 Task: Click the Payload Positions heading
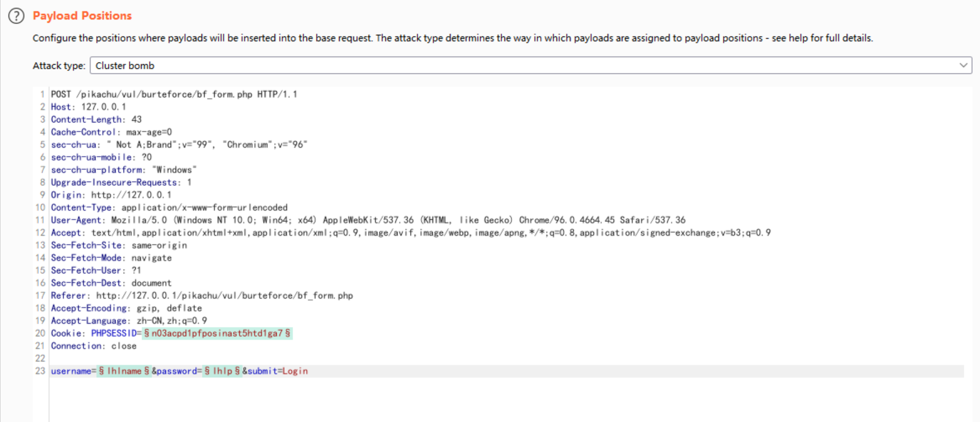click(x=82, y=16)
